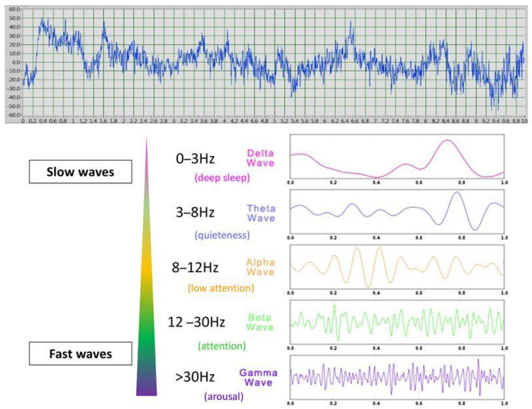This screenshot has width=532, height=409.
Task: Click the 0–3Hz frequency text
Action: pyautogui.click(x=195, y=159)
